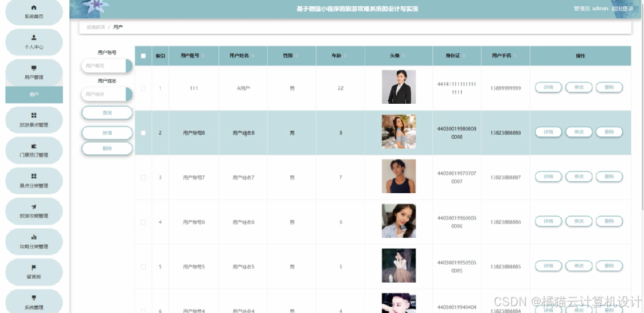Image resolution: width=644 pixels, height=313 pixels.
Task: Click the name cell 用户姓名7
Action: tap(243, 178)
